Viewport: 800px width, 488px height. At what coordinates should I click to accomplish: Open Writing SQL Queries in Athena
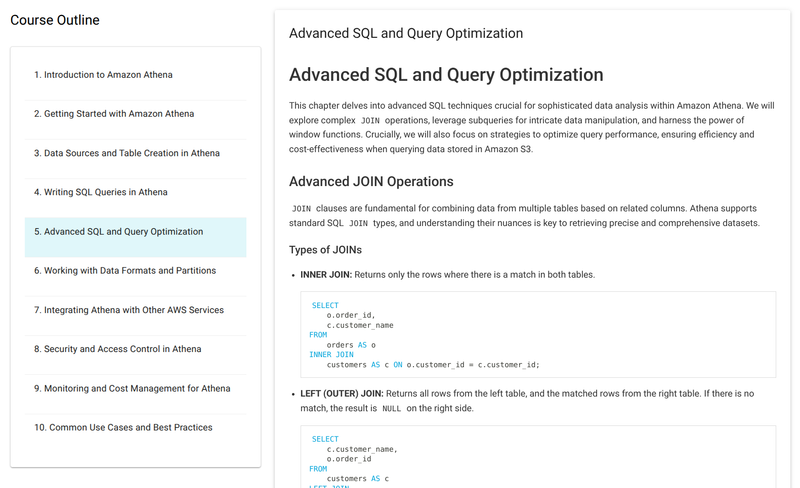coord(135,192)
